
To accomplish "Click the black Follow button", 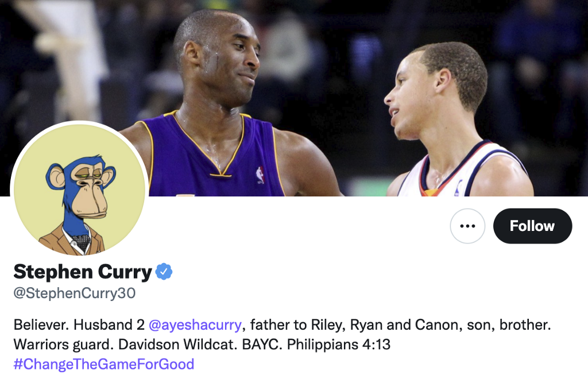I will (x=532, y=226).
